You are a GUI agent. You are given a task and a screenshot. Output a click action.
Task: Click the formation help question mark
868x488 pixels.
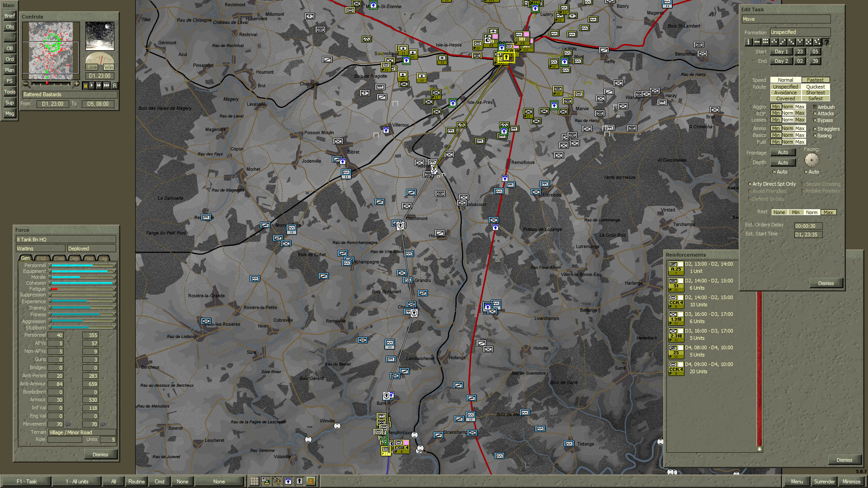point(826,42)
